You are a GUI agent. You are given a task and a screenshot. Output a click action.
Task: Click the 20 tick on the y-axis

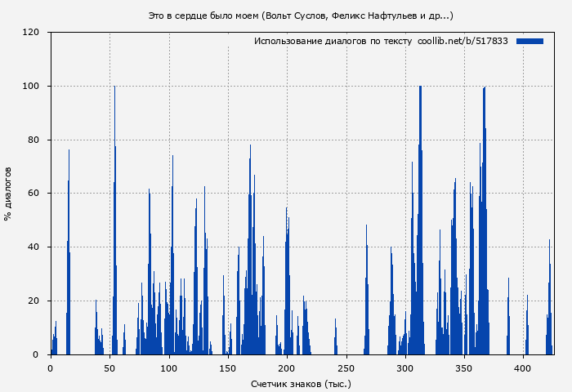[x=34, y=301]
